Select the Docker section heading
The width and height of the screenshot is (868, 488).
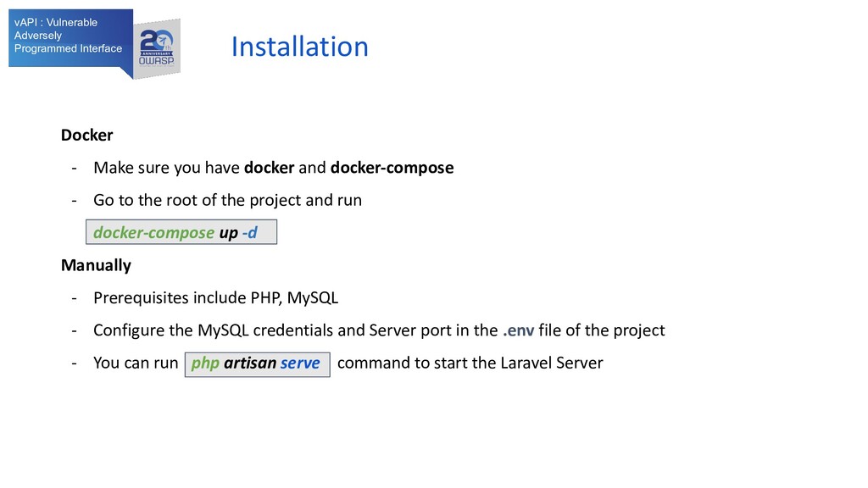coord(87,135)
